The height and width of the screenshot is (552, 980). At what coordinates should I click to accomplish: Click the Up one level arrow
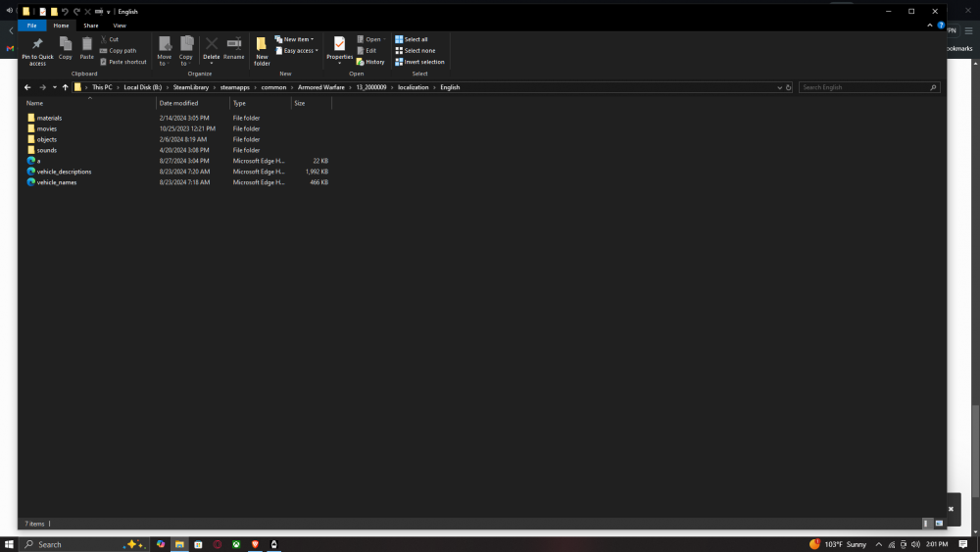click(x=65, y=87)
